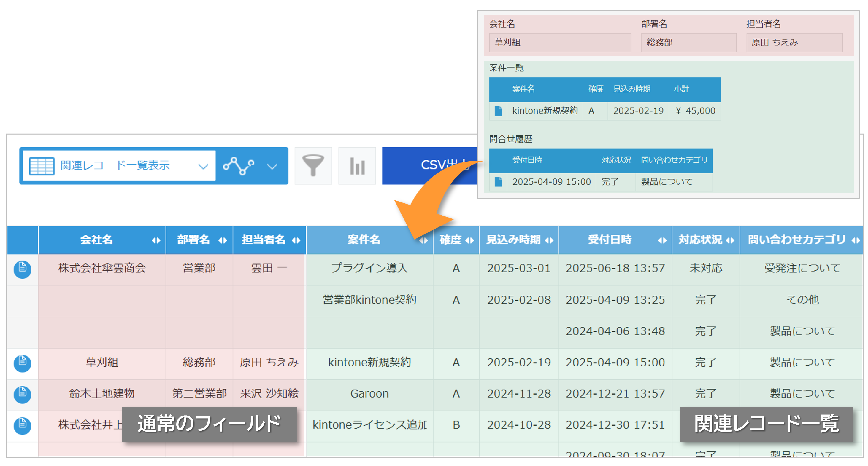
Task: Select the 雲田 一 cell
Action: pos(269,269)
